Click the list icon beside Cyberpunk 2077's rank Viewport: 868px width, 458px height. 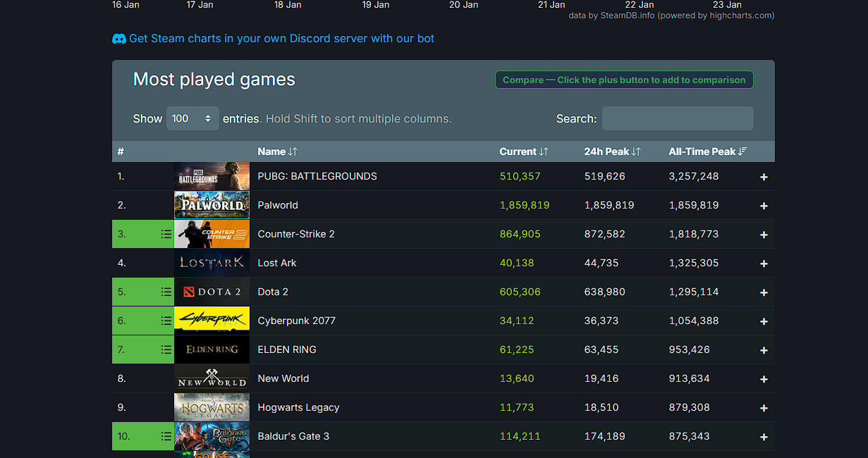coord(166,321)
